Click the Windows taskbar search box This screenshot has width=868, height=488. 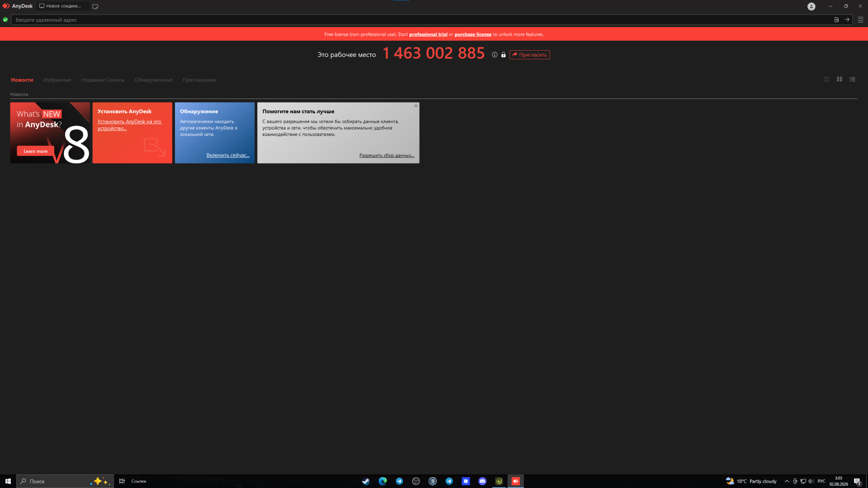coord(65,481)
